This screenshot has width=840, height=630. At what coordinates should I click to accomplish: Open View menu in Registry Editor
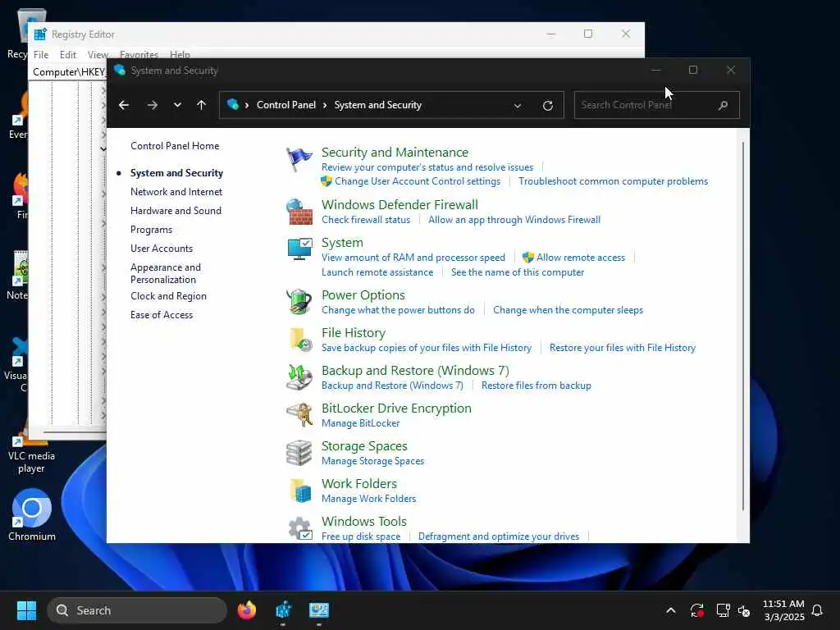pos(98,55)
